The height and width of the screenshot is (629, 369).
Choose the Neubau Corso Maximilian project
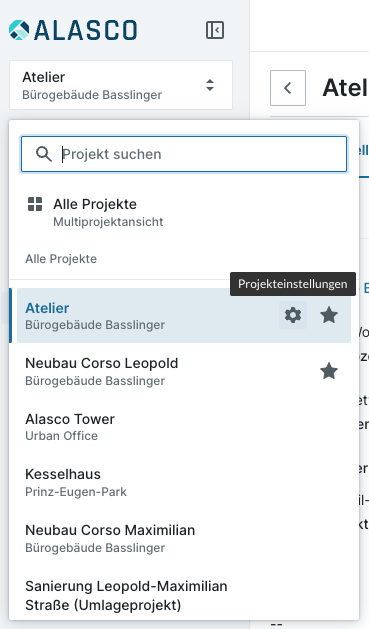click(184, 538)
